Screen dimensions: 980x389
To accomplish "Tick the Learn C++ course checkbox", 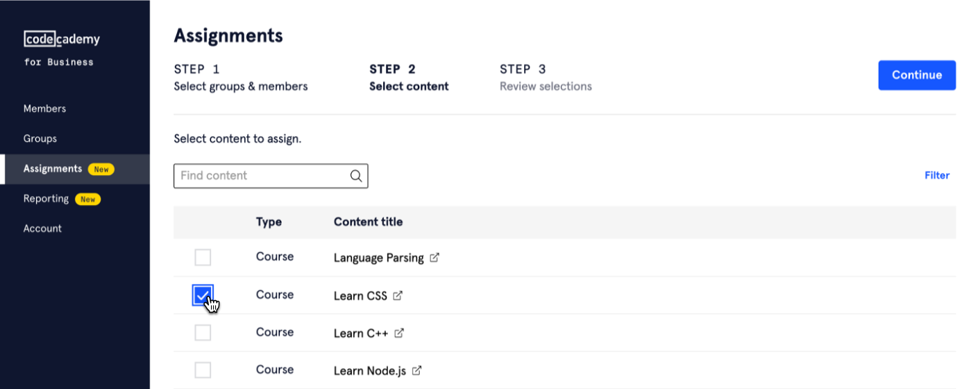I will click(x=203, y=333).
